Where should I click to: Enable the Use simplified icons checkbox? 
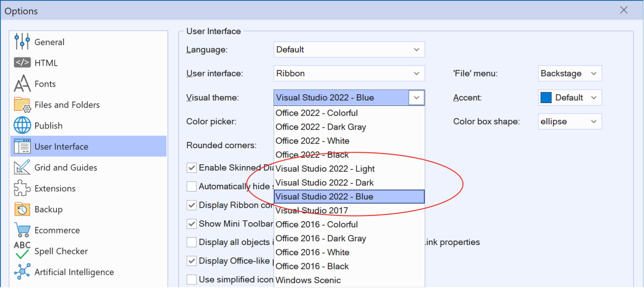coord(191,280)
